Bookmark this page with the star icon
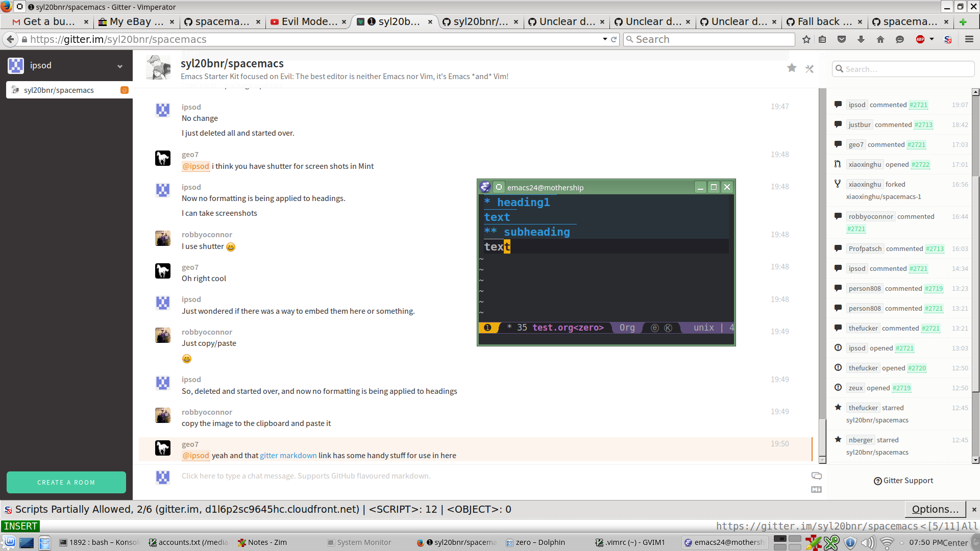The height and width of the screenshot is (551, 980). (806, 39)
